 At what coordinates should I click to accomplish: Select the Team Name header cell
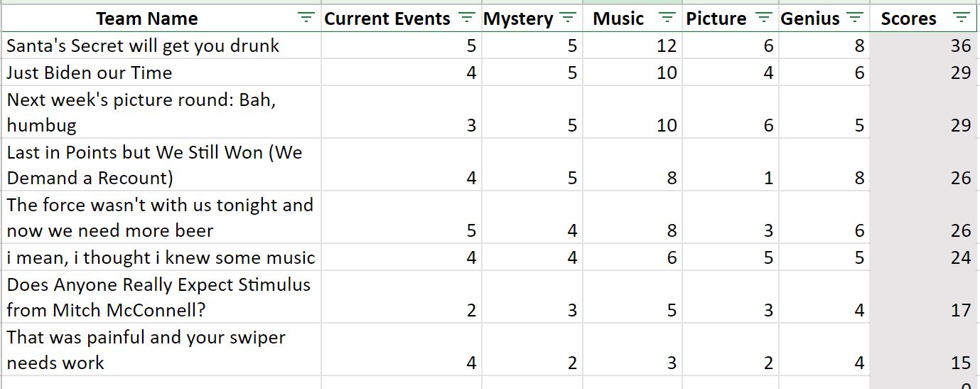(161, 18)
